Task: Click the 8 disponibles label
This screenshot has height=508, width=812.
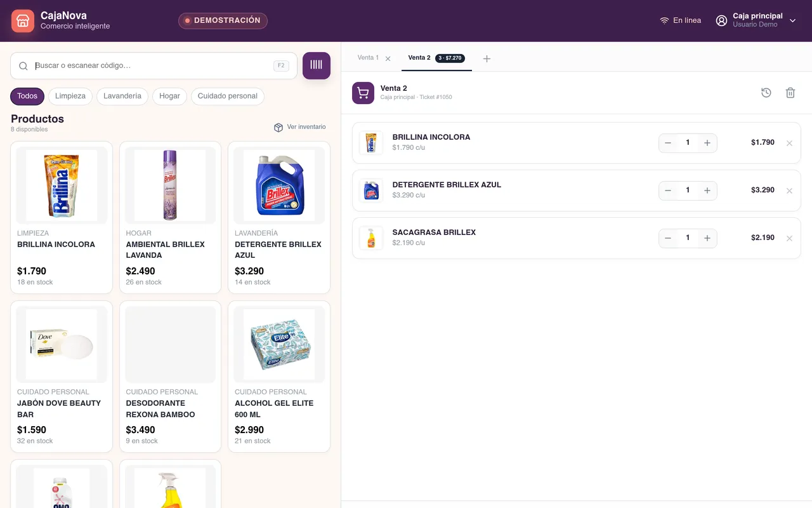Action: point(29,130)
